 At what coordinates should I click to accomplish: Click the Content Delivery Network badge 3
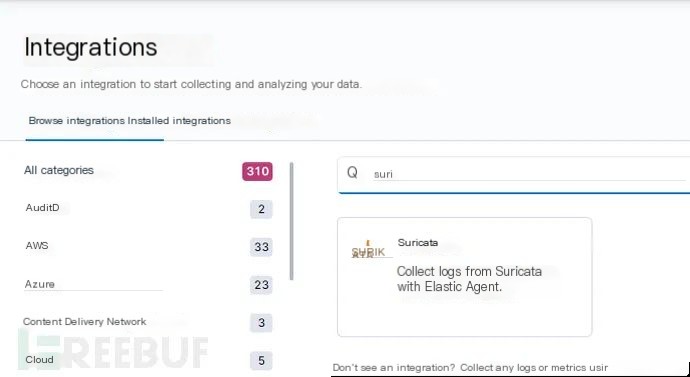click(x=261, y=323)
